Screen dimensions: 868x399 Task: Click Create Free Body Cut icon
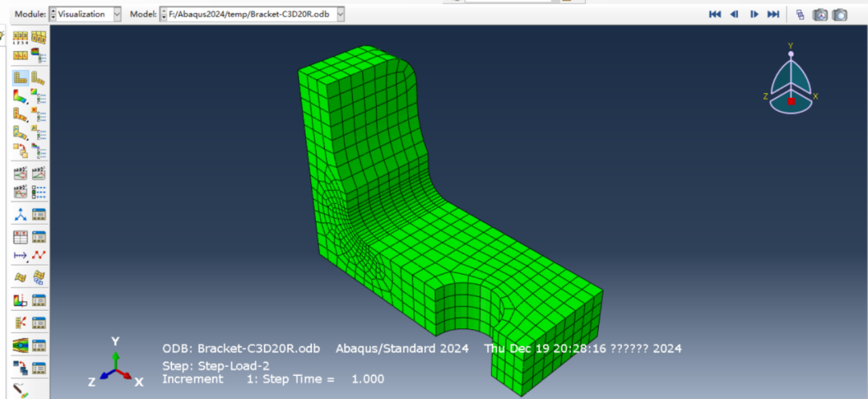pos(20,322)
